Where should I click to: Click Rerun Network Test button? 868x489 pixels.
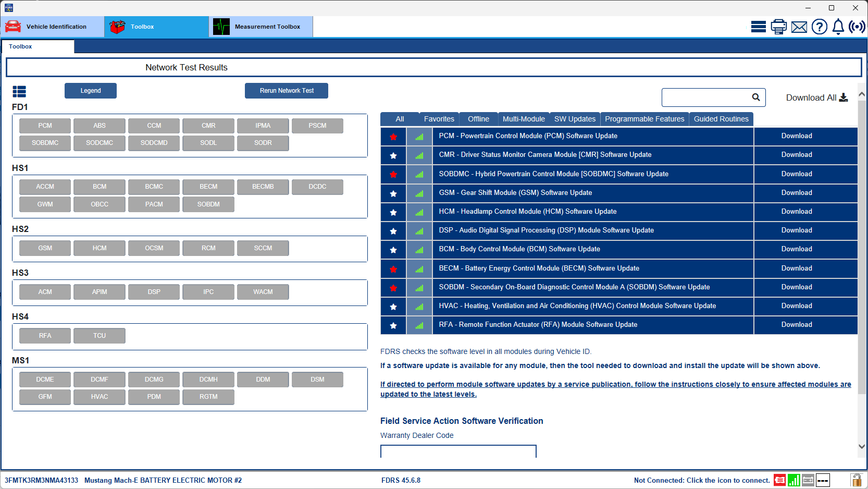(287, 91)
